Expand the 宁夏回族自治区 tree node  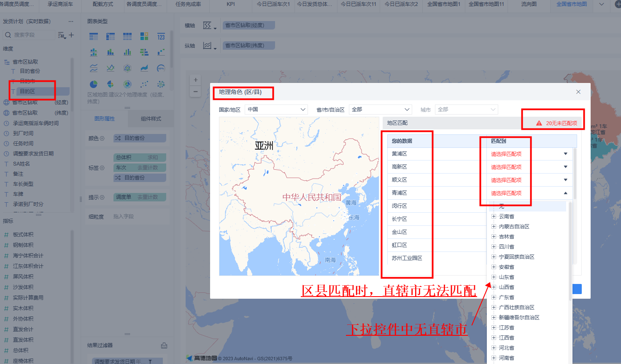494,257
